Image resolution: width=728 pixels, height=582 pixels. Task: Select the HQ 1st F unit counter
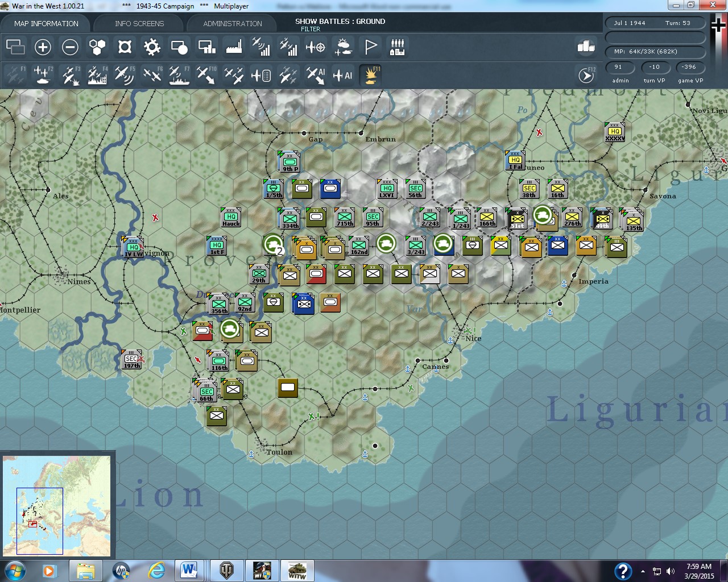click(x=217, y=246)
